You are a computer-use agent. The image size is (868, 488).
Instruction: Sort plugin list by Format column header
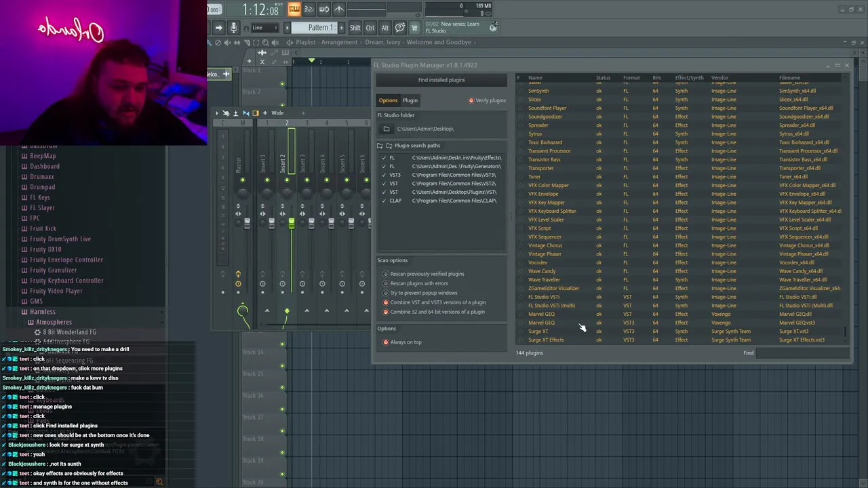click(x=631, y=78)
